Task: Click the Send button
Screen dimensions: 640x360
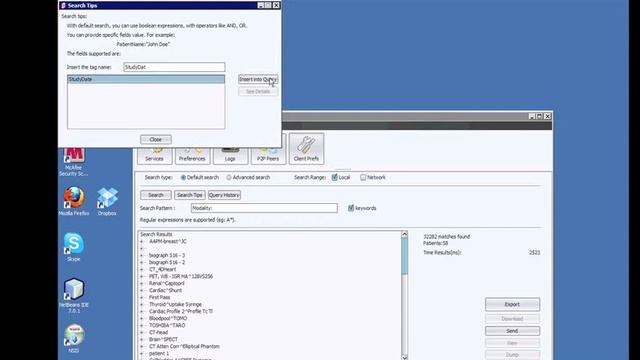Action: click(512, 331)
